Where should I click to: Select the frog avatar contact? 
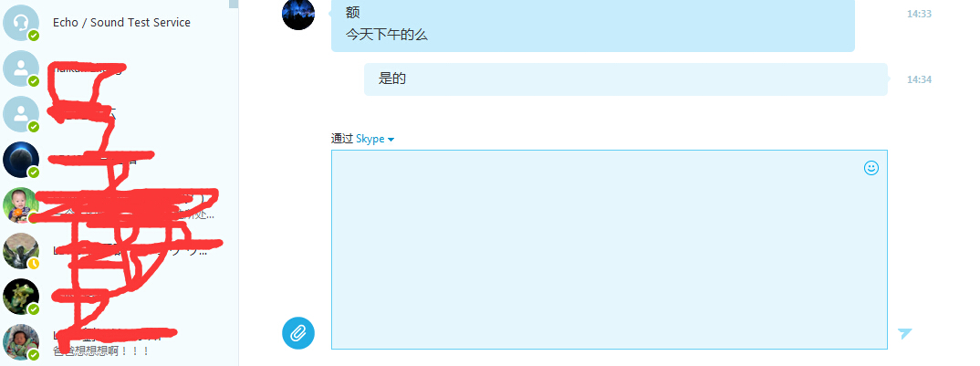[x=21, y=297]
